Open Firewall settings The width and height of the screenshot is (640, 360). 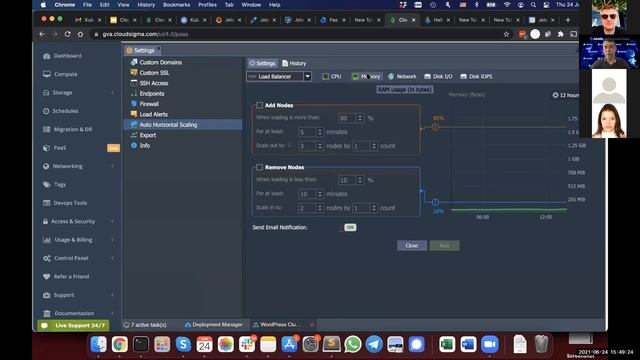[144, 104]
